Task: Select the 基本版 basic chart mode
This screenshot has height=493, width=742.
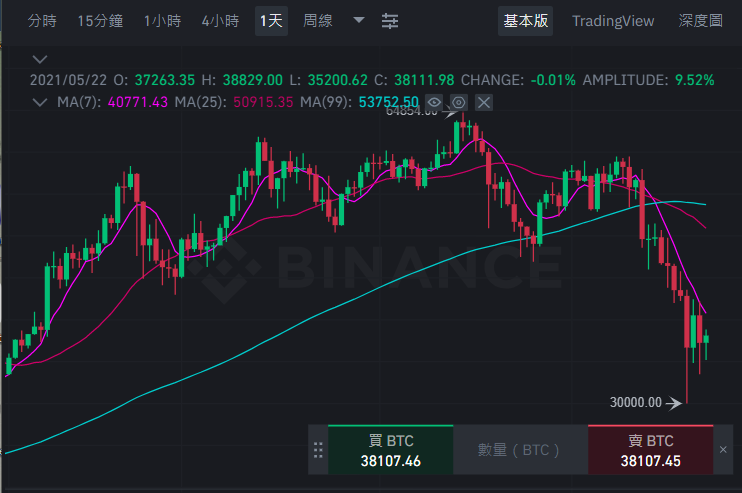Action: click(525, 21)
